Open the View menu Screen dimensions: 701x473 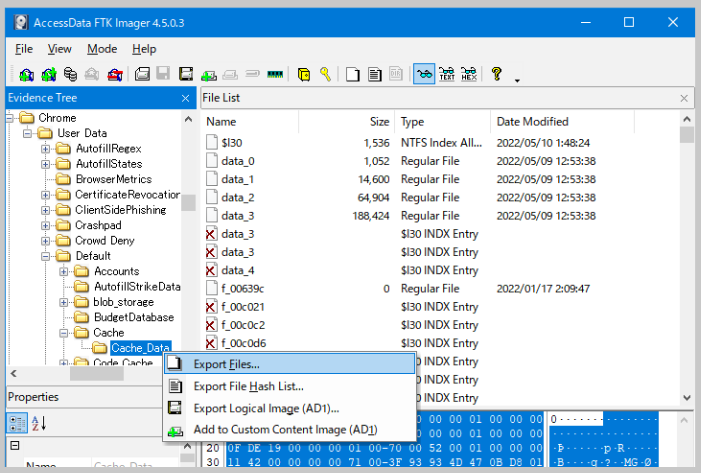pos(59,49)
